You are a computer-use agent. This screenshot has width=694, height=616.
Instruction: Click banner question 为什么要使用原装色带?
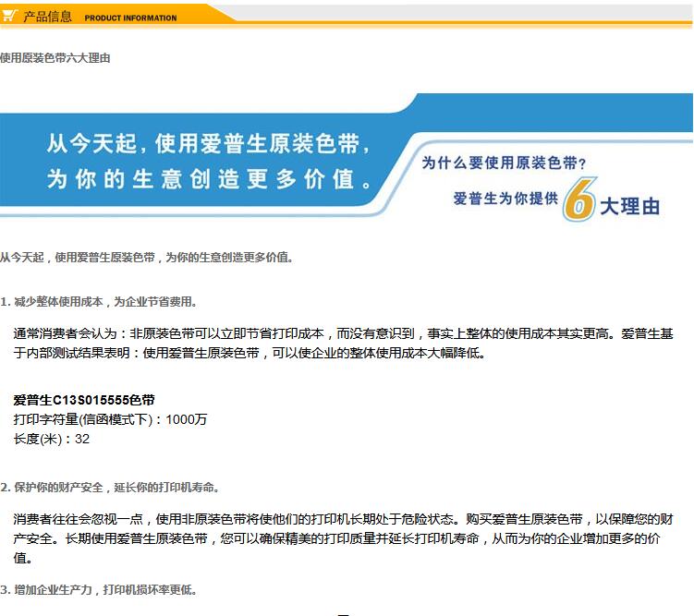[x=505, y=163]
